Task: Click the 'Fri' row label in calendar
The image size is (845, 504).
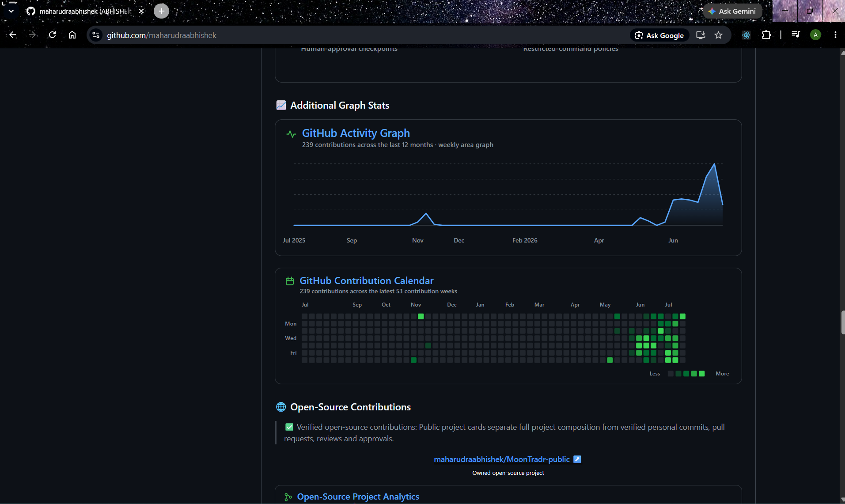Action: tap(293, 353)
